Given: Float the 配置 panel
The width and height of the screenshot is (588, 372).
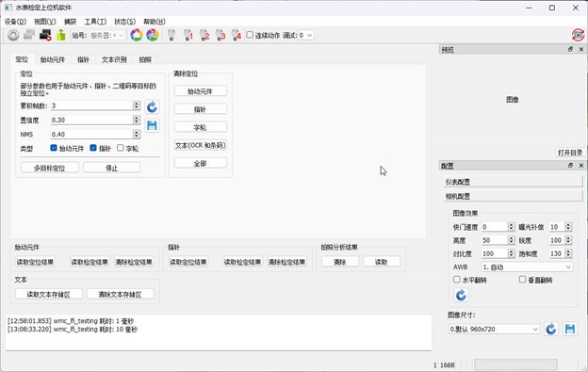Looking at the screenshot, I should coord(570,165).
